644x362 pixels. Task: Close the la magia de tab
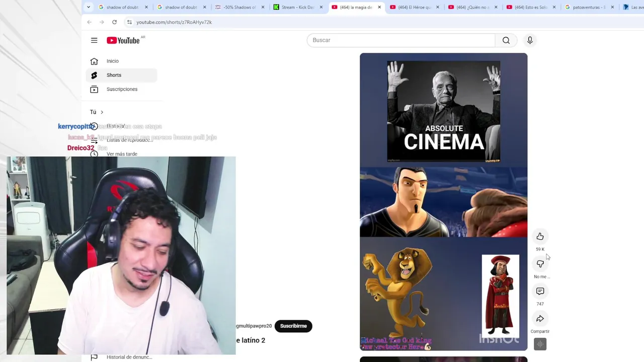(x=379, y=7)
